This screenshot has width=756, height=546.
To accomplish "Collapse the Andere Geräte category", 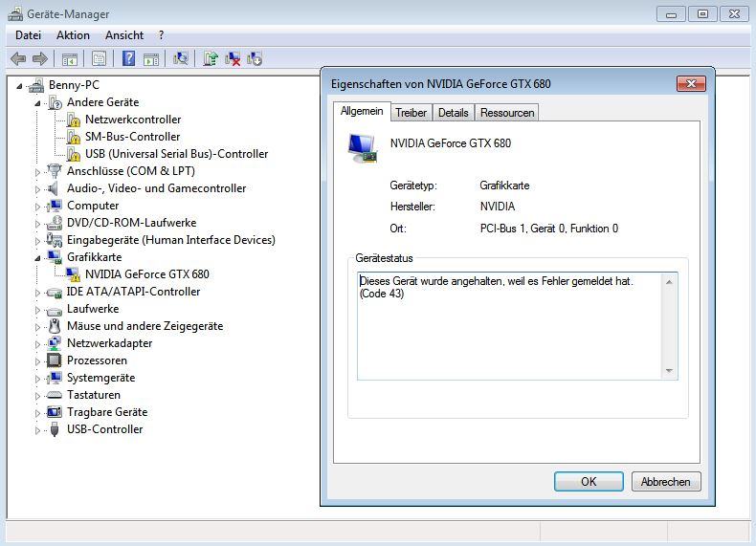I will pos(37,103).
